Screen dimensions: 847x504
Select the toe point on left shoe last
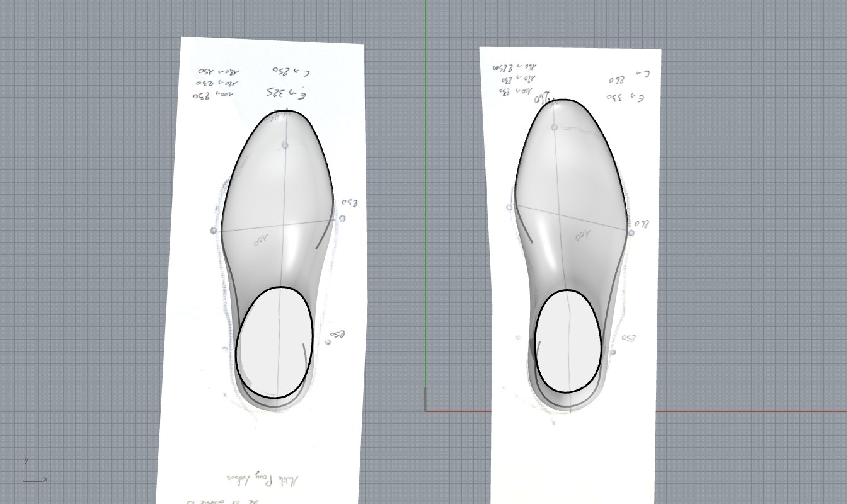click(x=285, y=145)
